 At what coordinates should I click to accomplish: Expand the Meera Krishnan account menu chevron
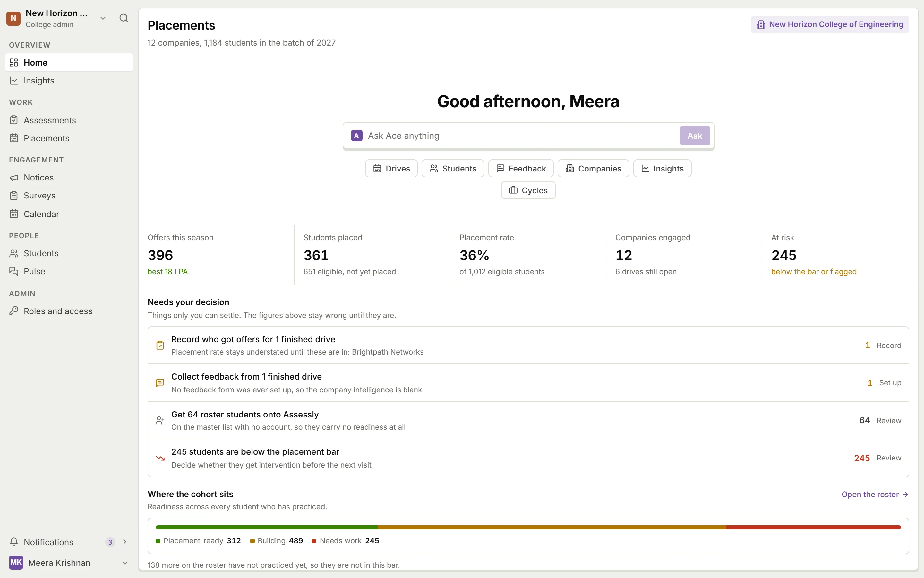pos(124,562)
